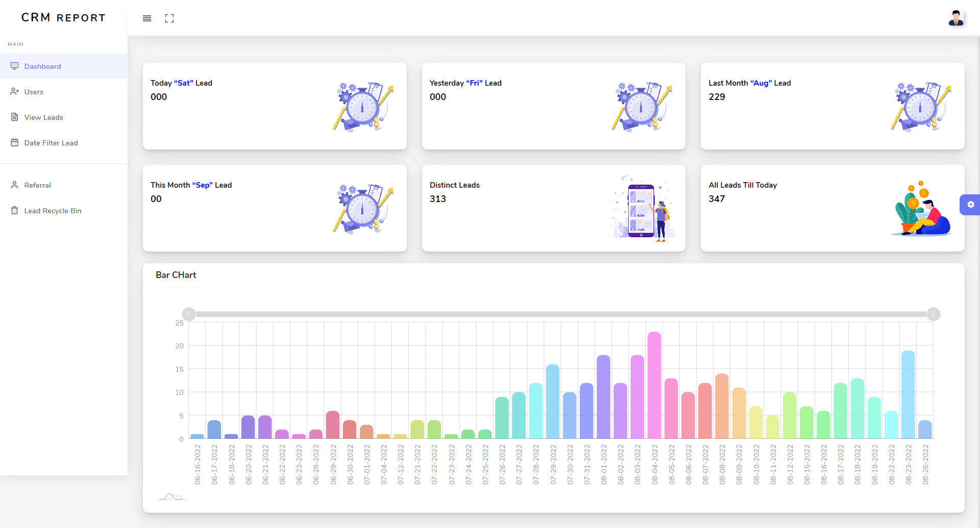Viewport: 980px width, 528px height.
Task: Click the left chart range slider handle
Action: coord(189,314)
